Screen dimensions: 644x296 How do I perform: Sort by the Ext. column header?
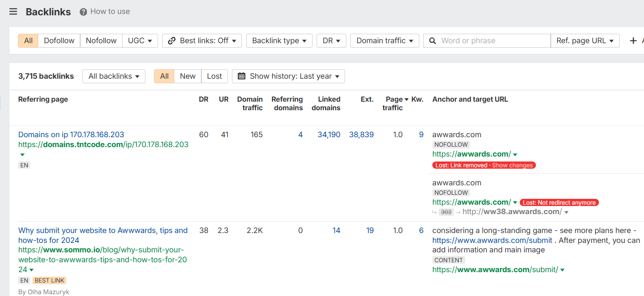click(367, 99)
